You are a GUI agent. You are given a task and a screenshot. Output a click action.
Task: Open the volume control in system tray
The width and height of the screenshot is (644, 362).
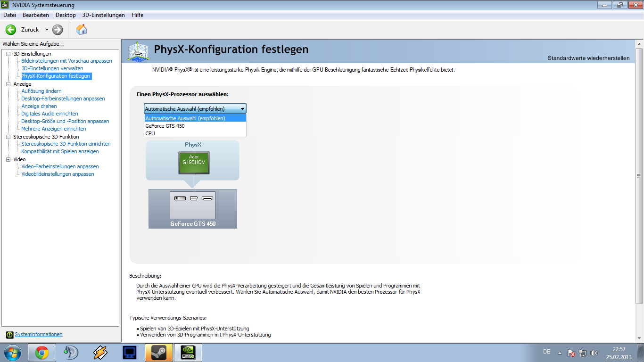pyautogui.click(x=594, y=353)
